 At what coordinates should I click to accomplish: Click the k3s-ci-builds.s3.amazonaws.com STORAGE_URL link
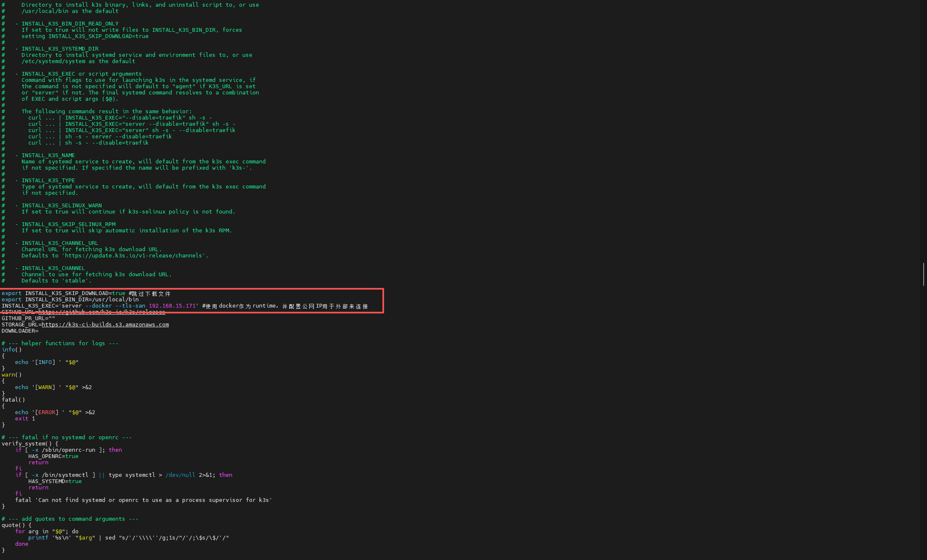[105, 325]
